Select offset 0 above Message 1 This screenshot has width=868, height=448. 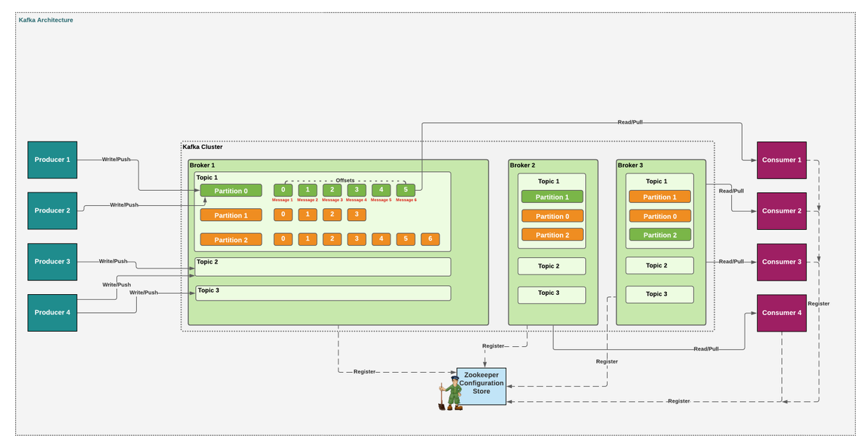[x=284, y=190]
